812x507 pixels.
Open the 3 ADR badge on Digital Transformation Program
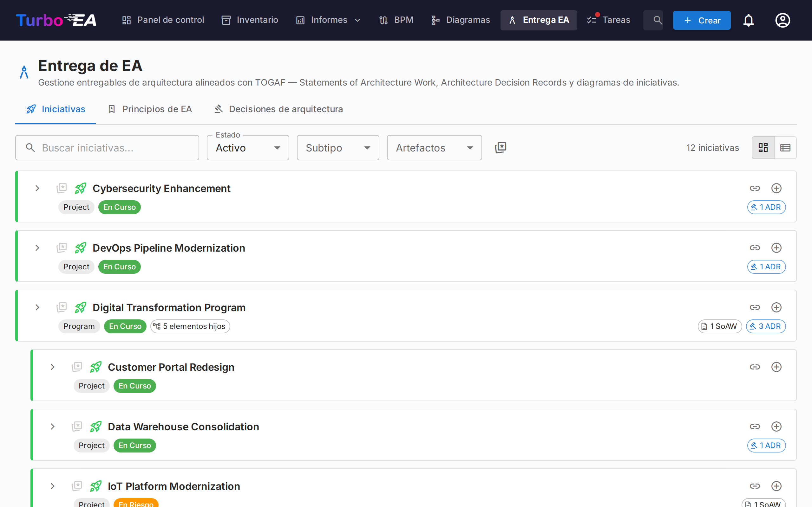pos(765,326)
